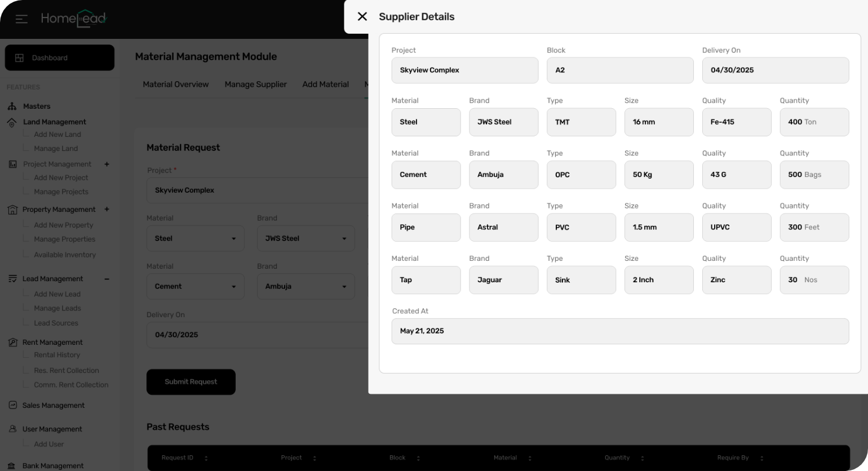The image size is (868, 471).
Task: Click the Masters hierarchy icon
Action: click(12, 106)
